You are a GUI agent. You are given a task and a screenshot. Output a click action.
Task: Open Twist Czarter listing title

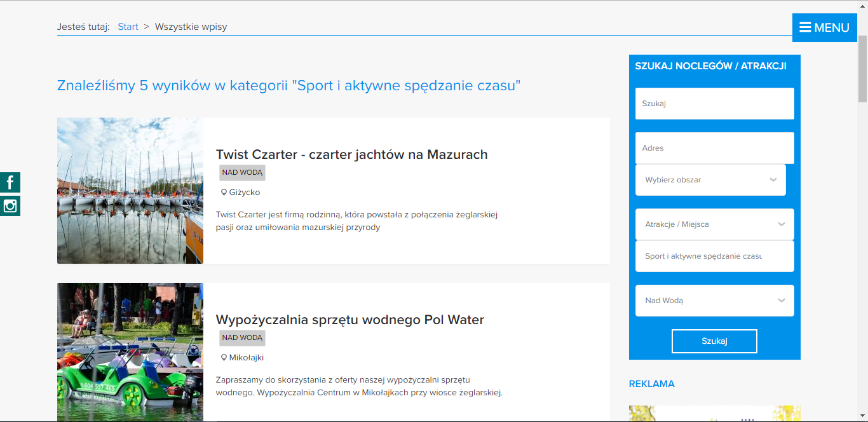click(351, 154)
